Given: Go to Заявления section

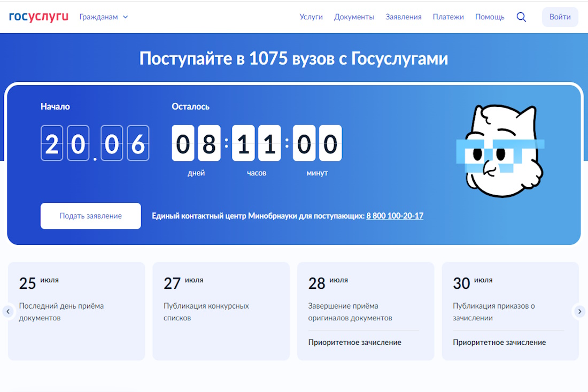Looking at the screenshot, I should (404, 17).
